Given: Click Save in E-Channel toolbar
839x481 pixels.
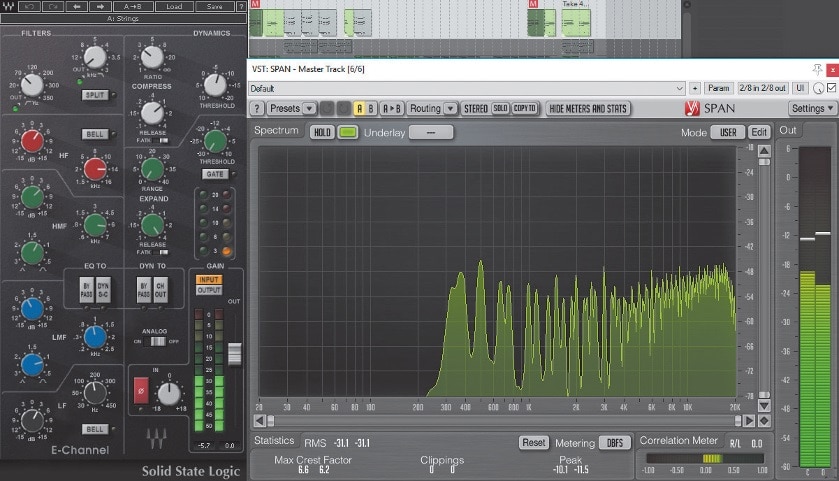Looking at the screenshot, I should [x=215, y=6].
